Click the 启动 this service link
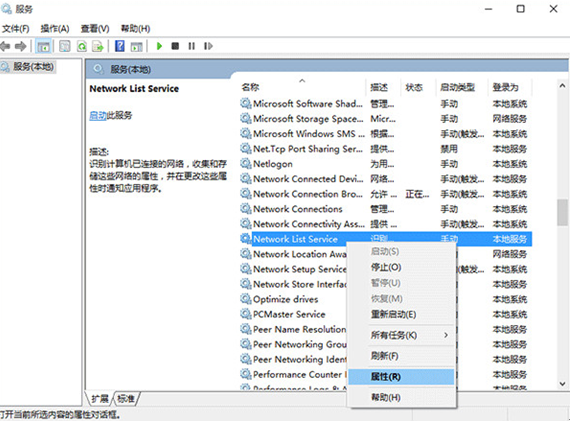Screen dimensions: 570x421 point(97,116)
